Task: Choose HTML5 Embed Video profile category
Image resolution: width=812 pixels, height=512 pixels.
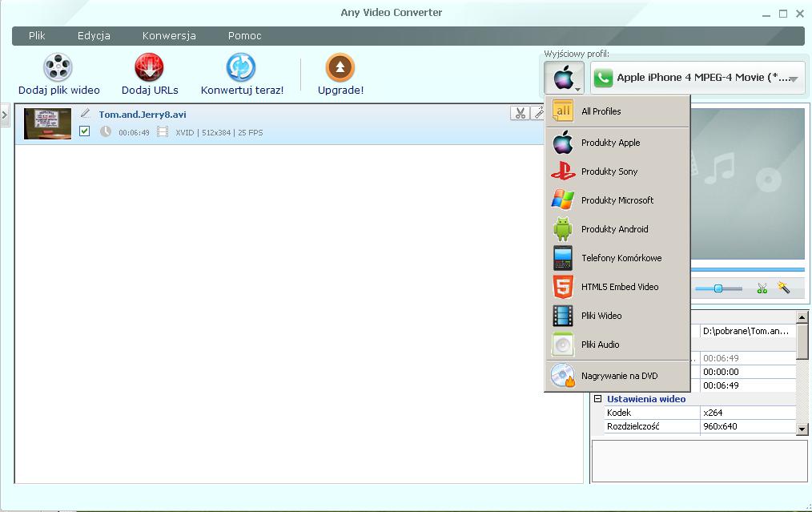Action: coord(617,287)
